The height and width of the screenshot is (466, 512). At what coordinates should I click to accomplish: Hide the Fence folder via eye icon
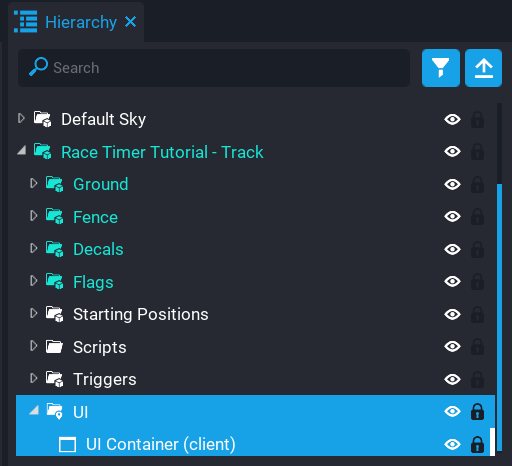[452, 217]
